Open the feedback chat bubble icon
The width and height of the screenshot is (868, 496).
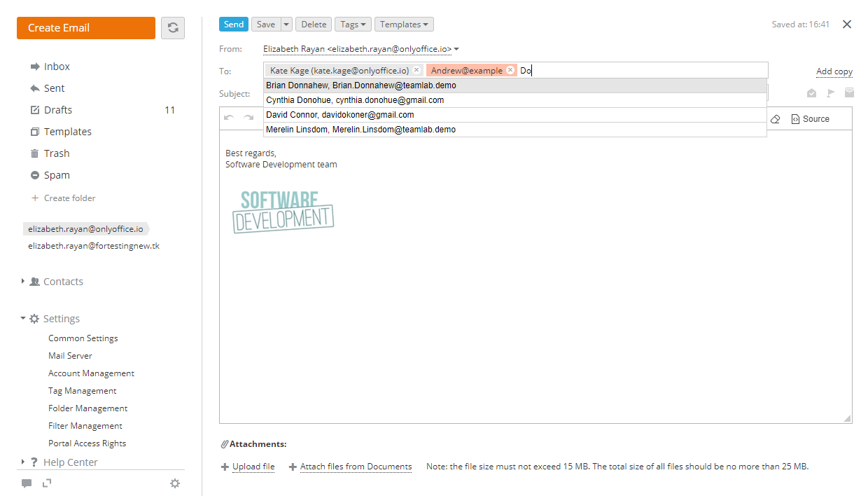click(27, 483)
